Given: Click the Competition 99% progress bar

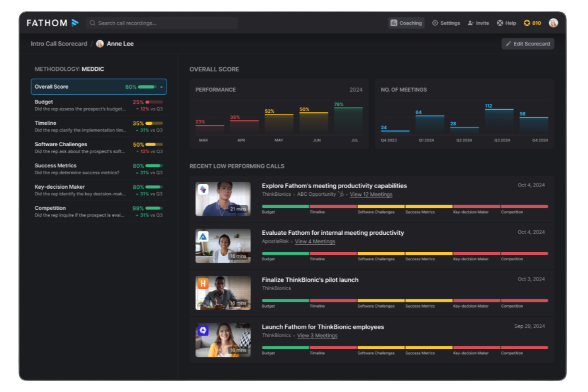Looking at the screenshot, I should (154, 208).
